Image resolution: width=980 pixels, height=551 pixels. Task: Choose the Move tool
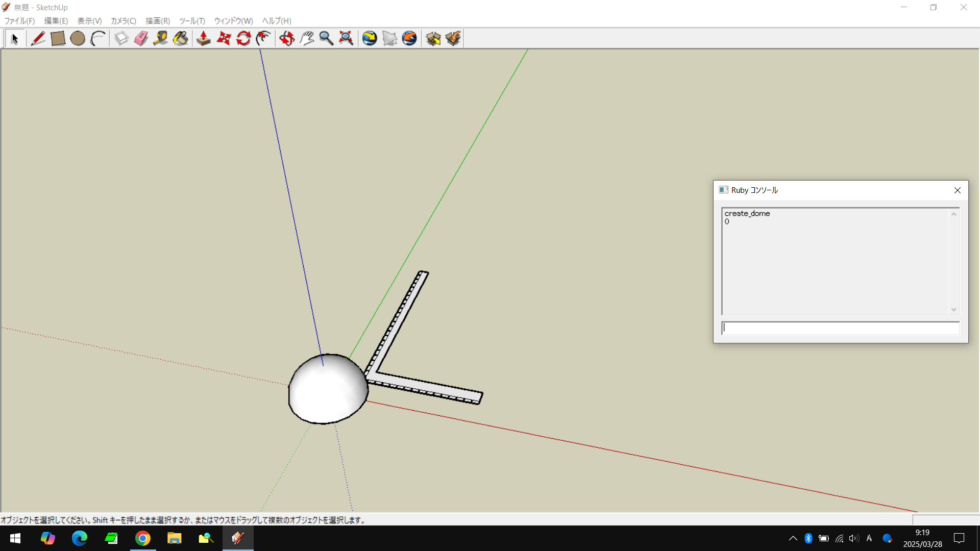(224, 39)
